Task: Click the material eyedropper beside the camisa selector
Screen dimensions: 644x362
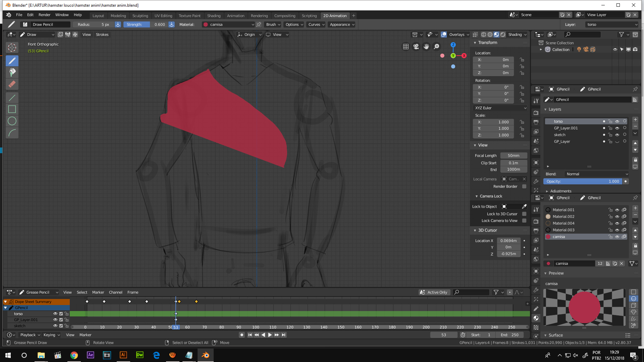Action: point(258,24)
